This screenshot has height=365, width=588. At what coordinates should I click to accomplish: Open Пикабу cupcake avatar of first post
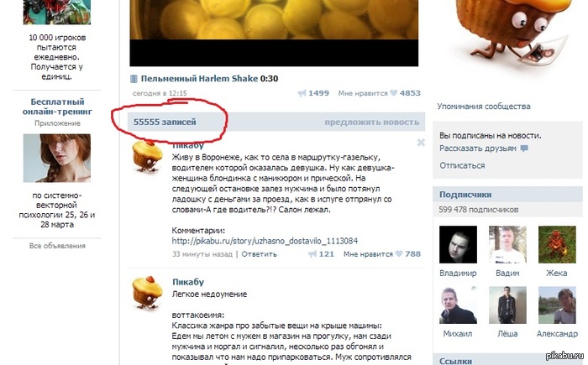click(x=147, y=157)
